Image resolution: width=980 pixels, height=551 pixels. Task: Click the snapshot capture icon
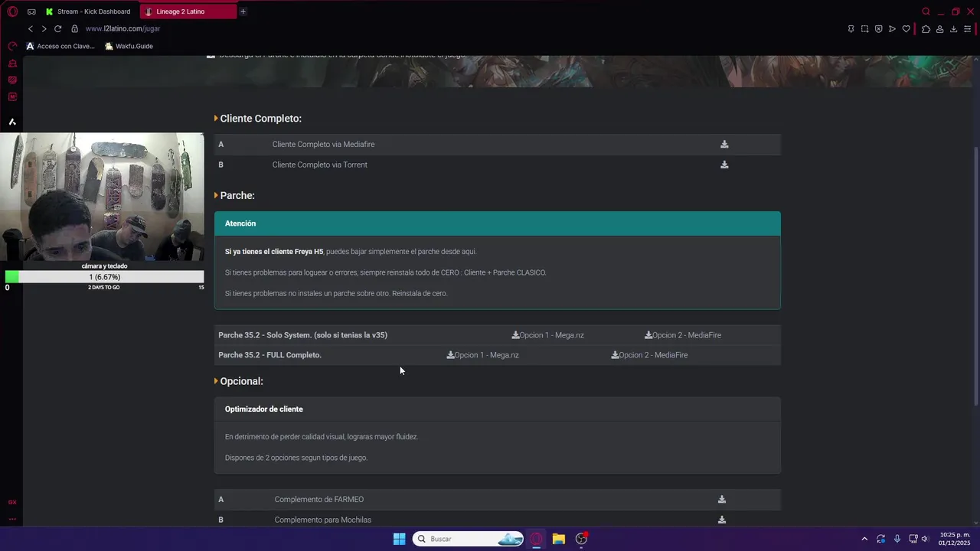(864, 29)
